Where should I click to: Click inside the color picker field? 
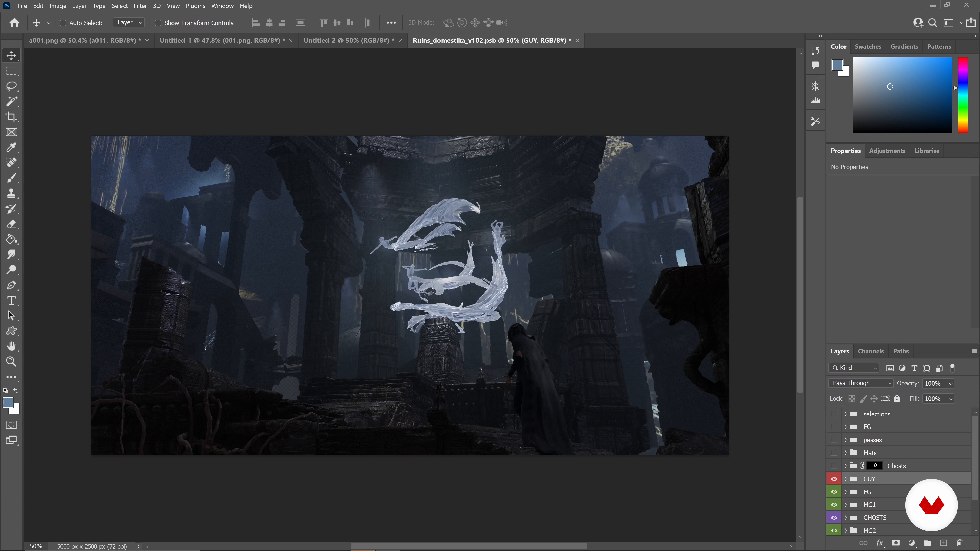(x=902, y=95)
